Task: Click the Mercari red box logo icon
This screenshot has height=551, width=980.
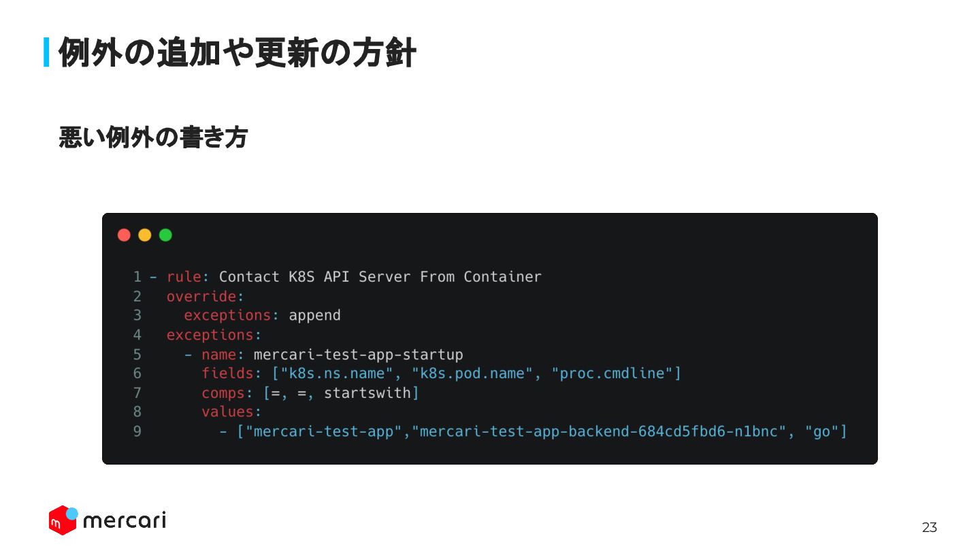Action: 63,520
